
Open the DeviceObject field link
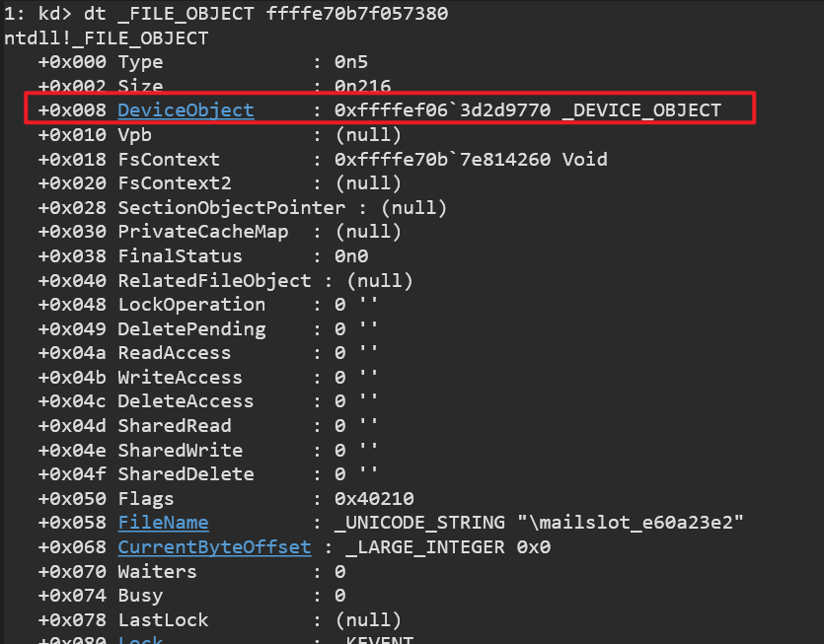tap(186, 110)
